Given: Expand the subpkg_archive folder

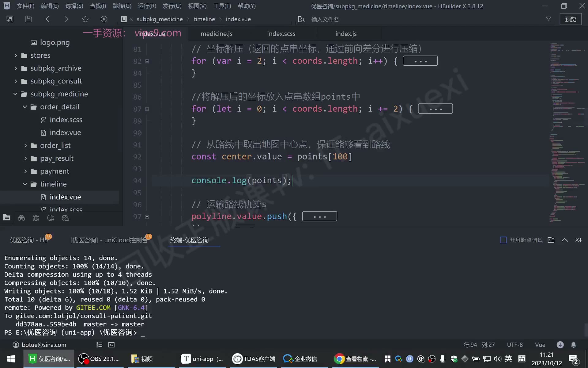Looking at the screenshot, I should (16, 68).
